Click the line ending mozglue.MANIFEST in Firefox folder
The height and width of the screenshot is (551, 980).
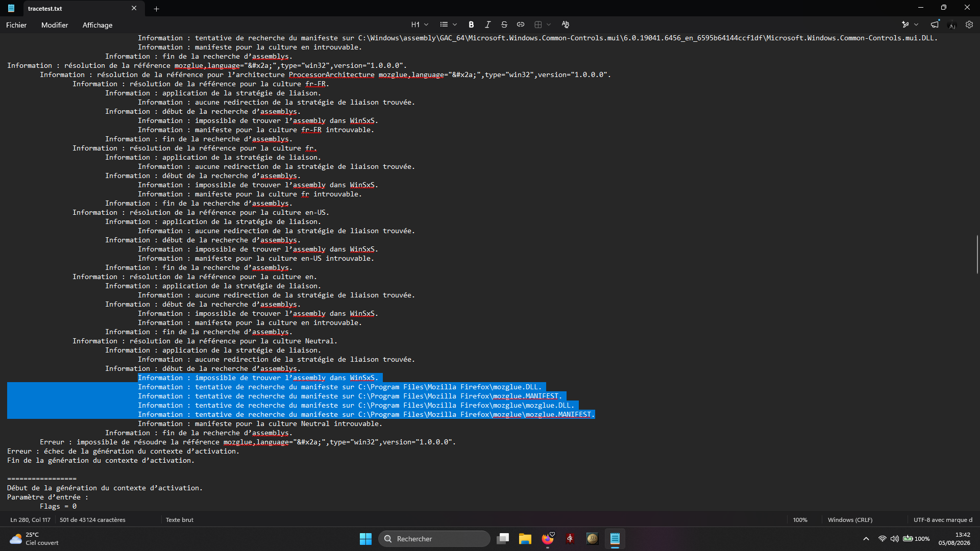(x=350, y=396)
